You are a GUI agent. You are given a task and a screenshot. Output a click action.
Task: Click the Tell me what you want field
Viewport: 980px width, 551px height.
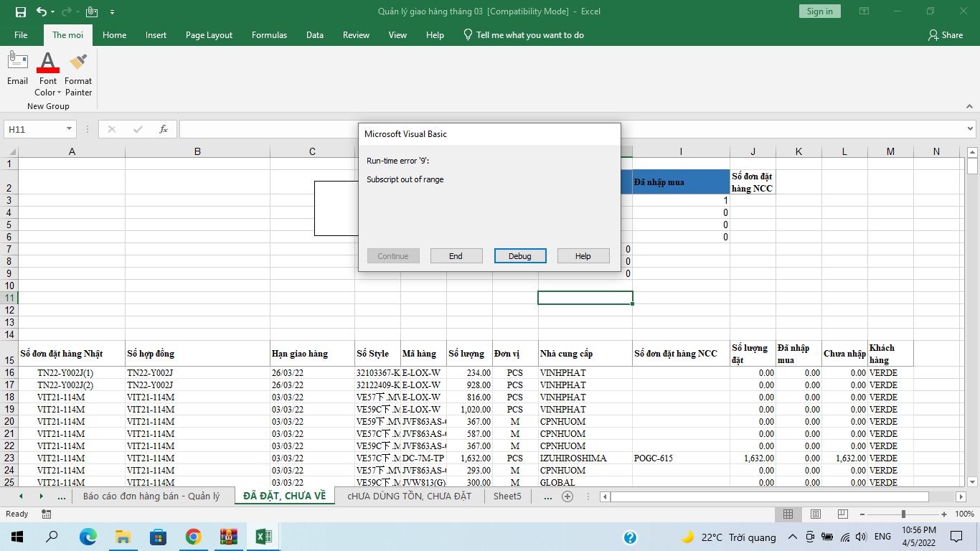(529, 35)
